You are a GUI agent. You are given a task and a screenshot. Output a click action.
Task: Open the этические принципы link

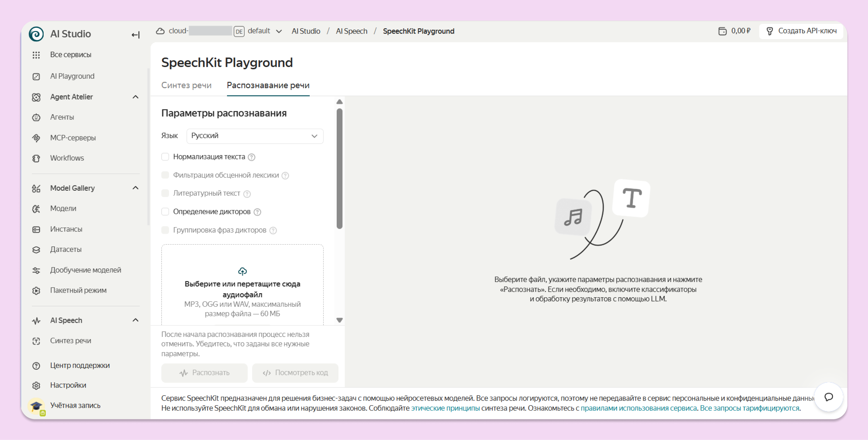pyautogui.click(x=445, y=408)
